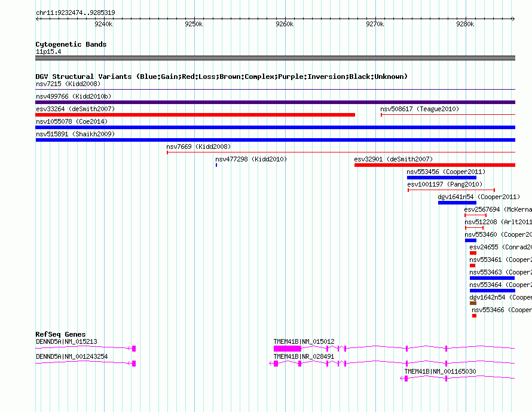Select the nsv1055078 blue gain bar
Viewport: 532px width, 412px height.
pos(275,127)
